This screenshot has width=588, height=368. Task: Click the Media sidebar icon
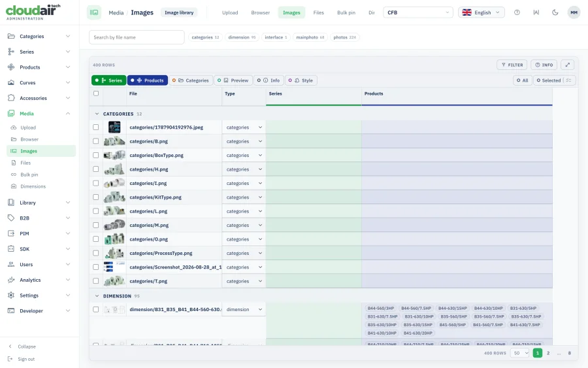pyautogui.click(x=11, y=113)
